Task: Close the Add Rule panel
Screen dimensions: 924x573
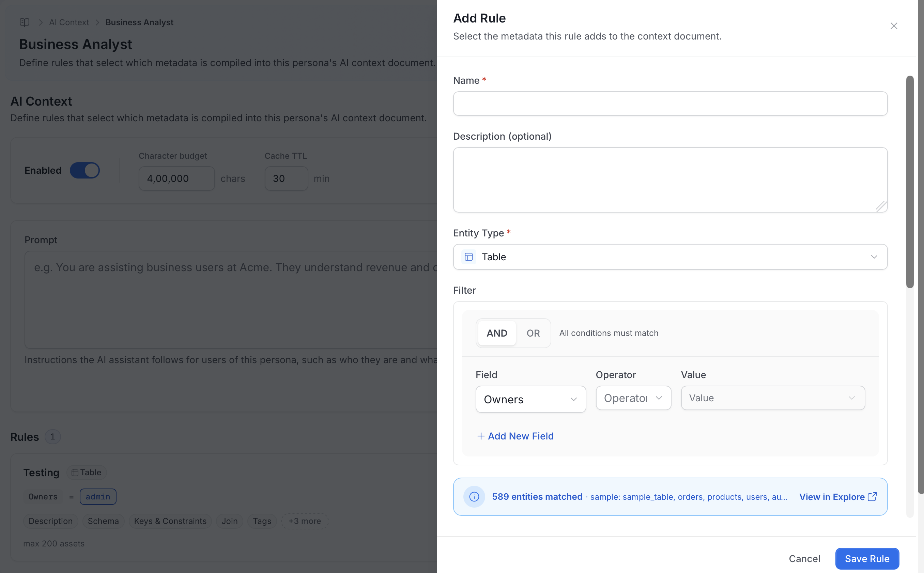Action: coord(894,26)
